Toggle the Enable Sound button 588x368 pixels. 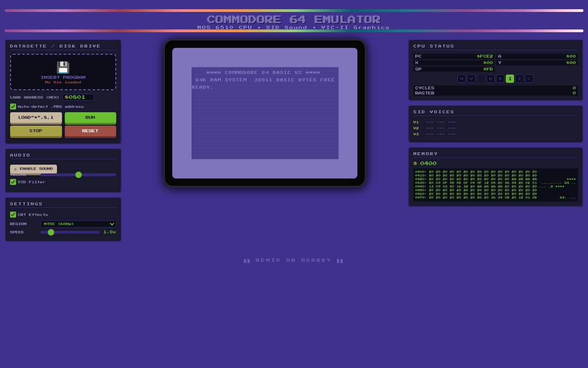pos(34,169)
